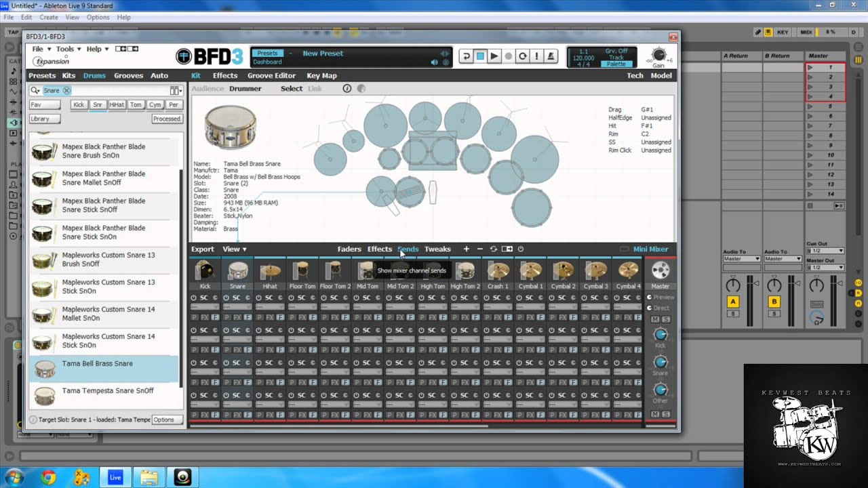
Task: Open the Master Out dropdown
Action: pyautogui.click(x=825, y=267)
